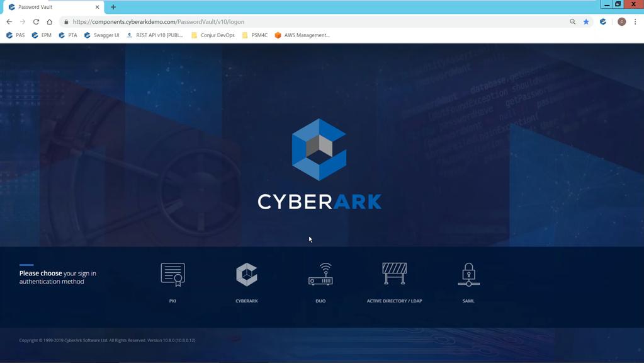Click the copyright version text
Image resolution: width=644 pixels, height=363 pixels.
(x=107, y=340)
